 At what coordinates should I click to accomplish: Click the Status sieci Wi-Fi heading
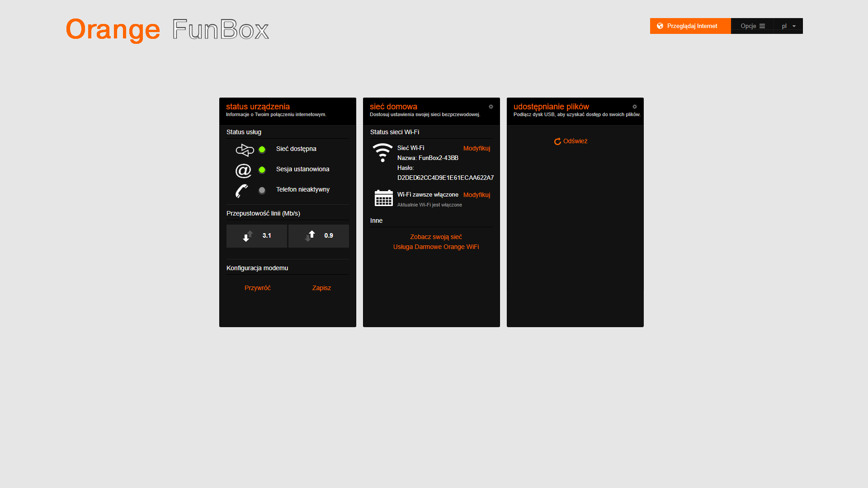coord(395,132)
